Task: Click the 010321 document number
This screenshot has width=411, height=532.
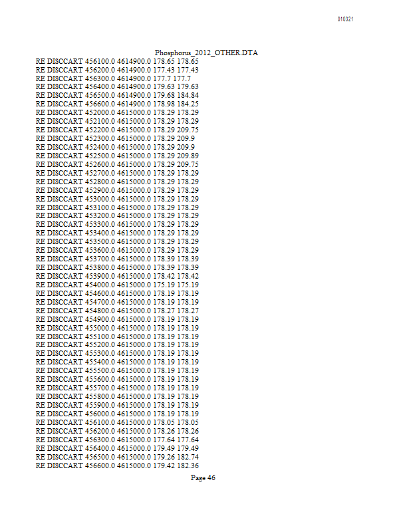Action: [345, 19]
